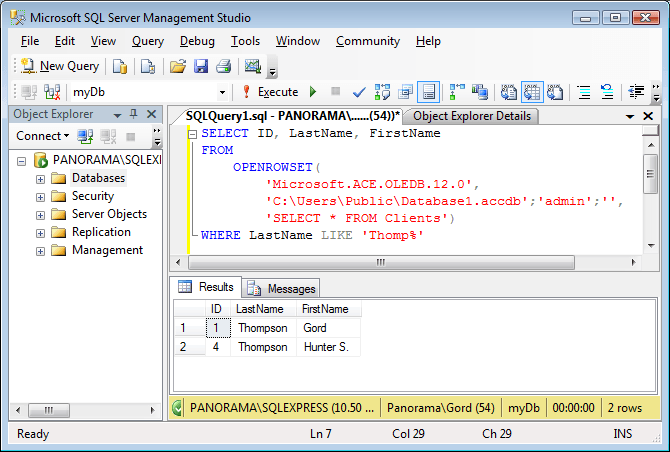Click the Parse checkmark icon

point(359,92)
